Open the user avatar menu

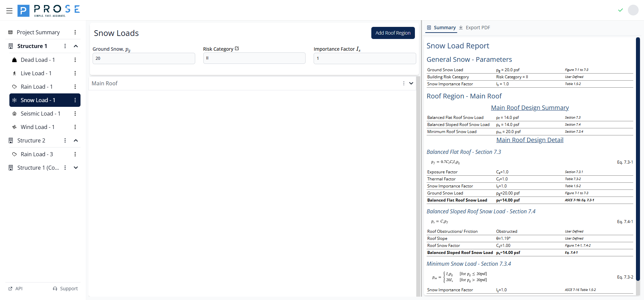click(633, 10)
